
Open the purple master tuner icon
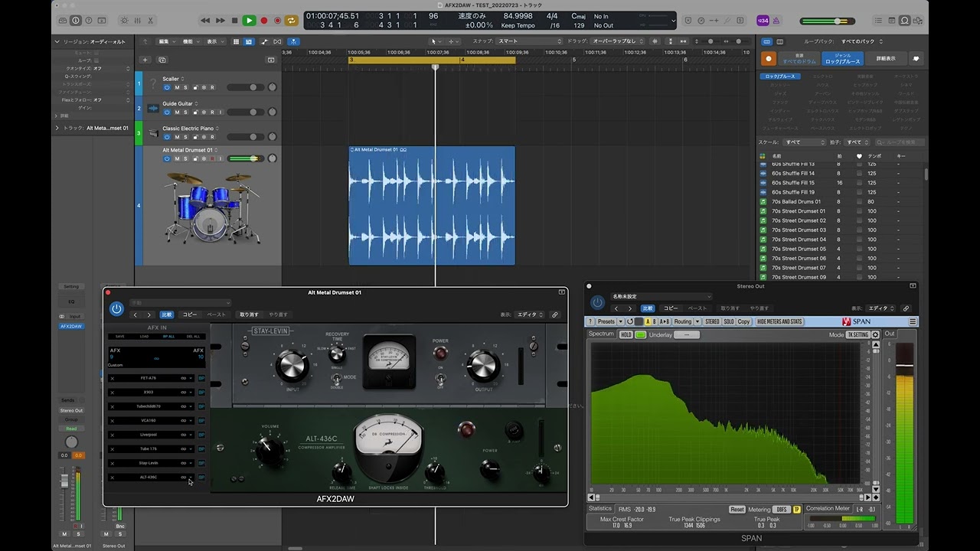(x=763, y=21)
